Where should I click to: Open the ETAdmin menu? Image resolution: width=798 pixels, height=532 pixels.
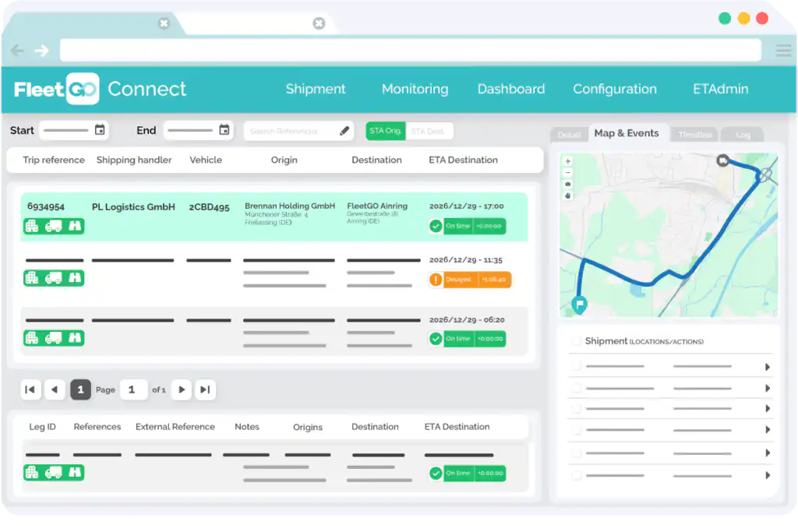tap(720, 89)
